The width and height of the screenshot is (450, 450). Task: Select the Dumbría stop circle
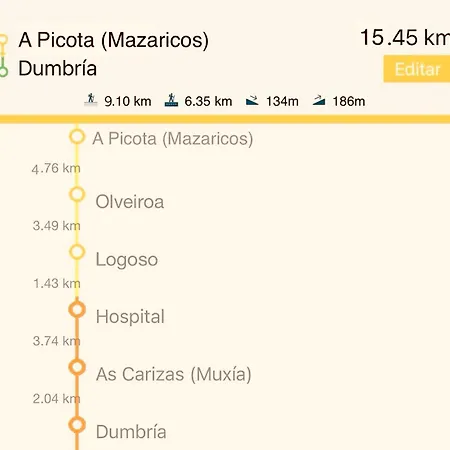(x=77, y=425)
